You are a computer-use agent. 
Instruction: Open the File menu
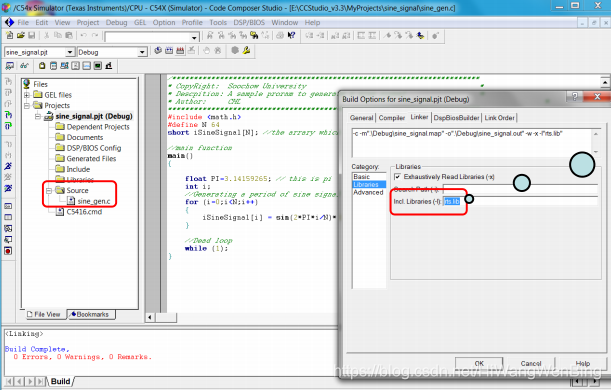(x=23, y=23)
